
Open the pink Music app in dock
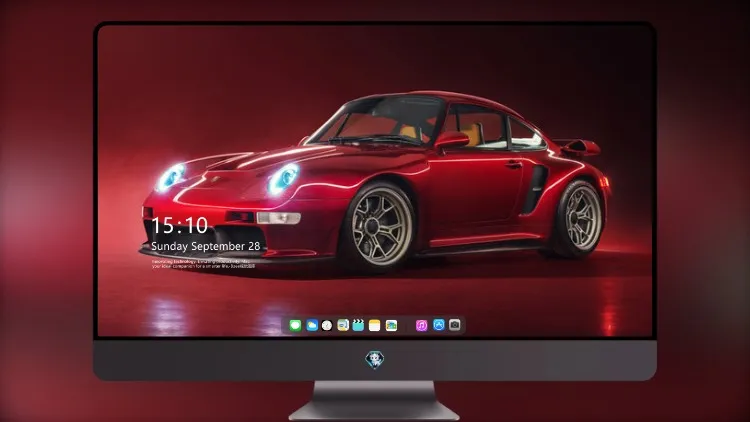[x=421, y=325]
